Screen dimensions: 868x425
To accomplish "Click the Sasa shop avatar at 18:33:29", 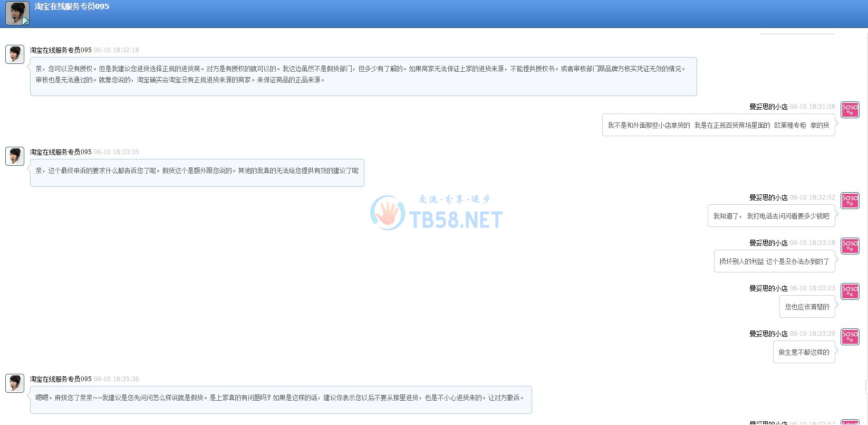I will pyautogui.click(x=850, y=337).
